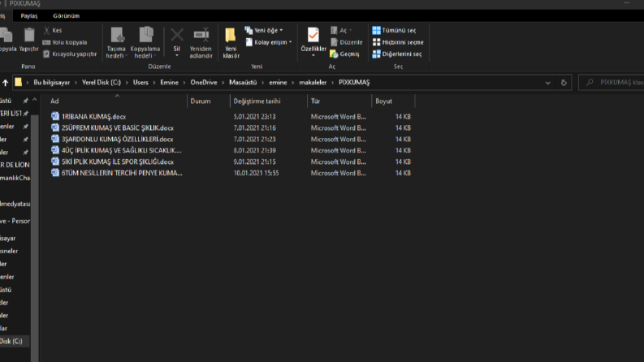This screenshot has width=644, height=362.
Task: Open the Taşıma hedefi move-to button
Action: coord(116,43)
